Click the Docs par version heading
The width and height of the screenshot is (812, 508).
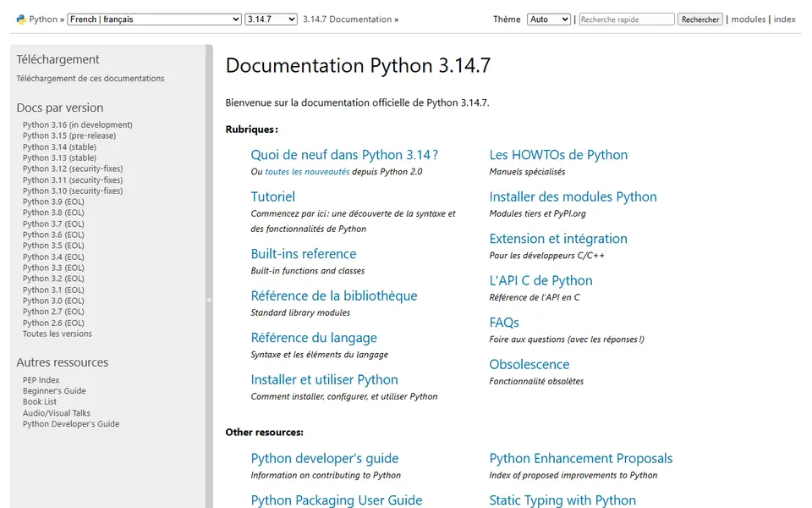point(59,108)
